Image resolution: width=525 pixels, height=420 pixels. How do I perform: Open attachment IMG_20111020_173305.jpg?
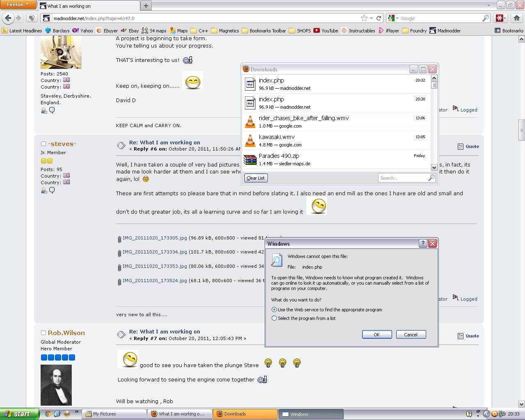coord(155,238)
